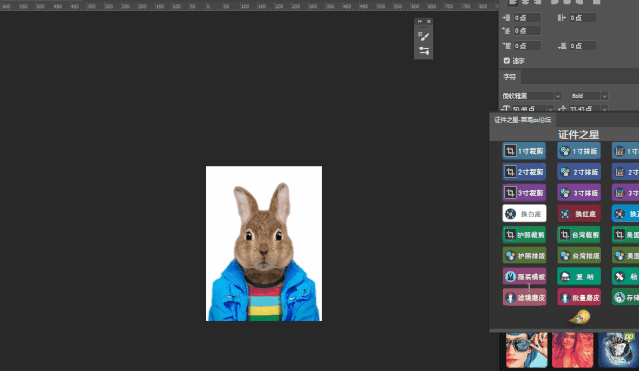Click the 复明 restore button
This screenshot has width=639, height=371.
tap(579, 276)
